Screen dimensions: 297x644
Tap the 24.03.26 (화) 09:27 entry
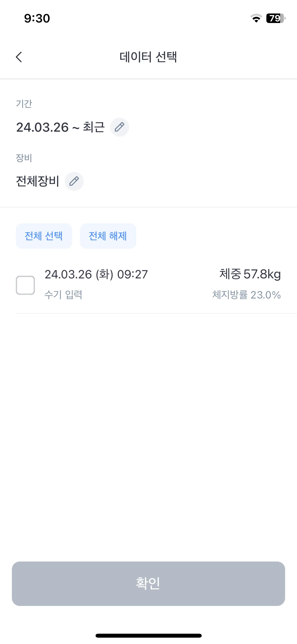pyautogui.click(x=96, y=274)
